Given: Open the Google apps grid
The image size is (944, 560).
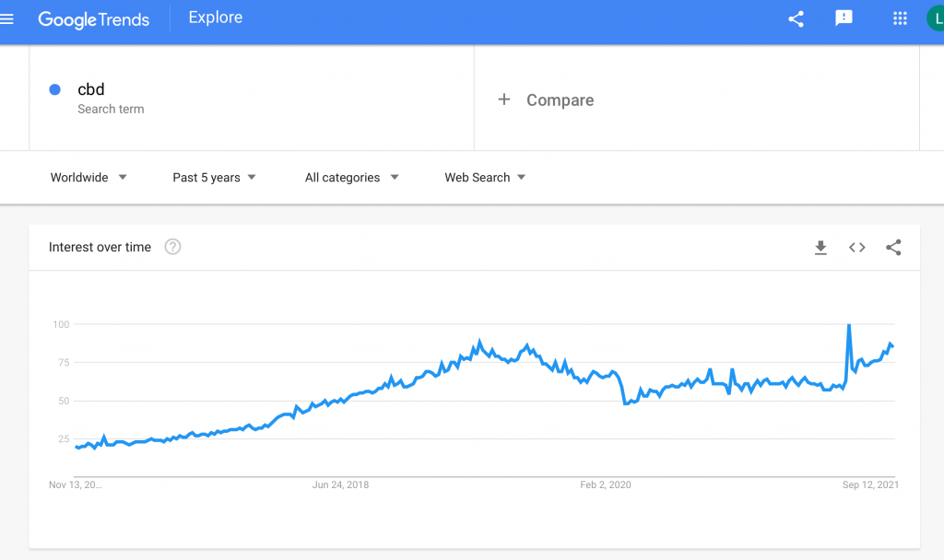Looking at the screenshot, I should (901, 18).
